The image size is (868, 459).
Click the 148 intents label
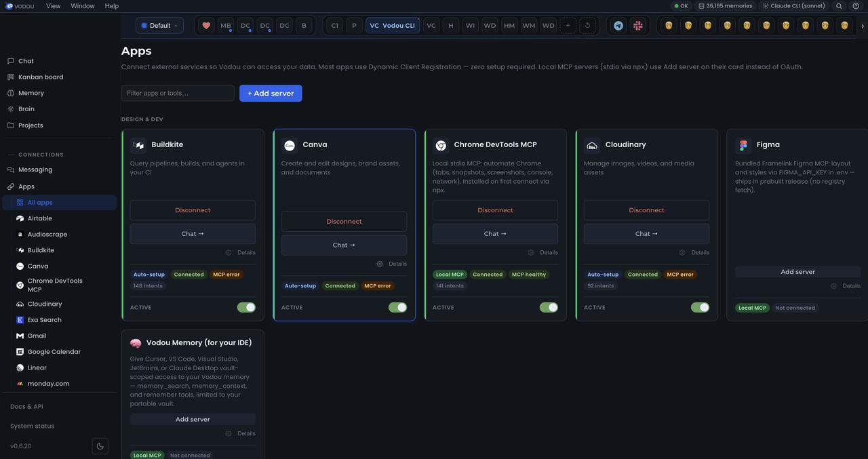148,286
